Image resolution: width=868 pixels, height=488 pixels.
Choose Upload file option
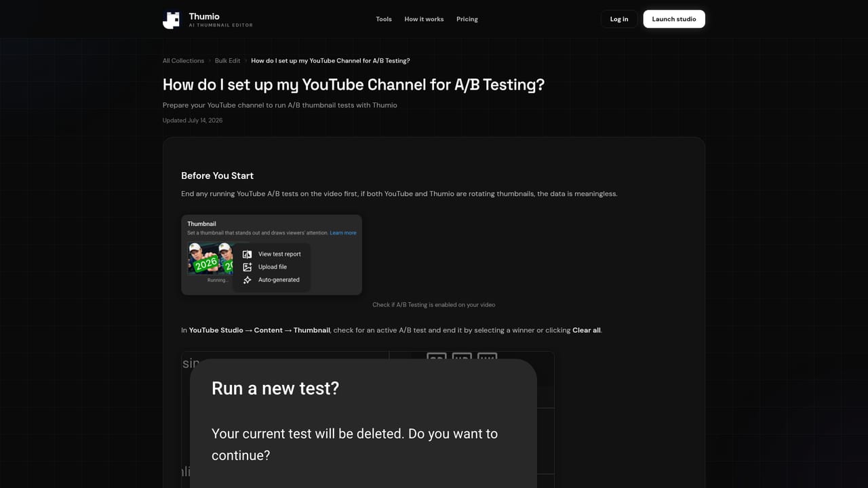pyautogui.click(x=273, y=267)
